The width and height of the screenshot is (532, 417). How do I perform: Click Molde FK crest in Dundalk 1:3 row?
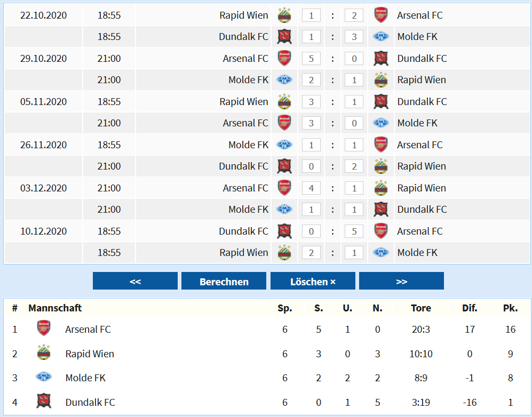click(x=380, y=37)
